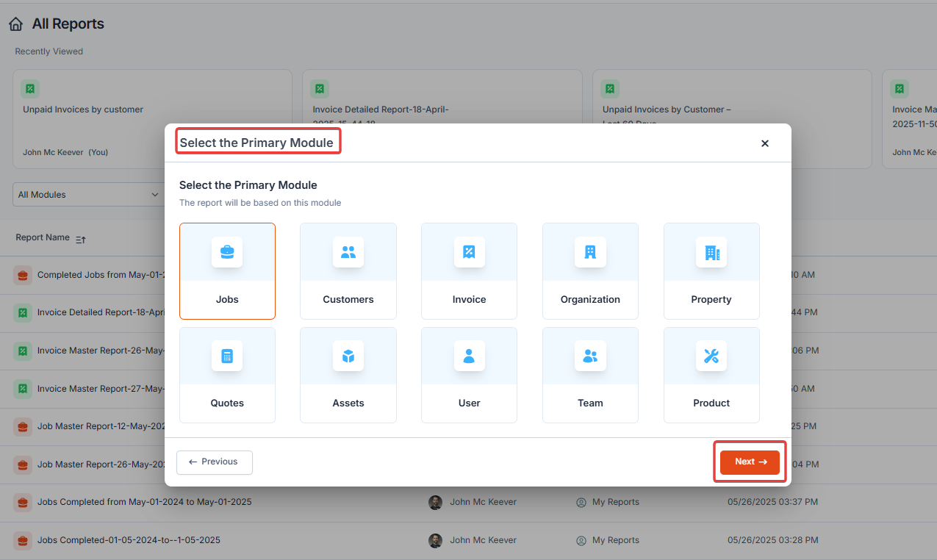
Task: Pick the User module card
Action: 469,375
